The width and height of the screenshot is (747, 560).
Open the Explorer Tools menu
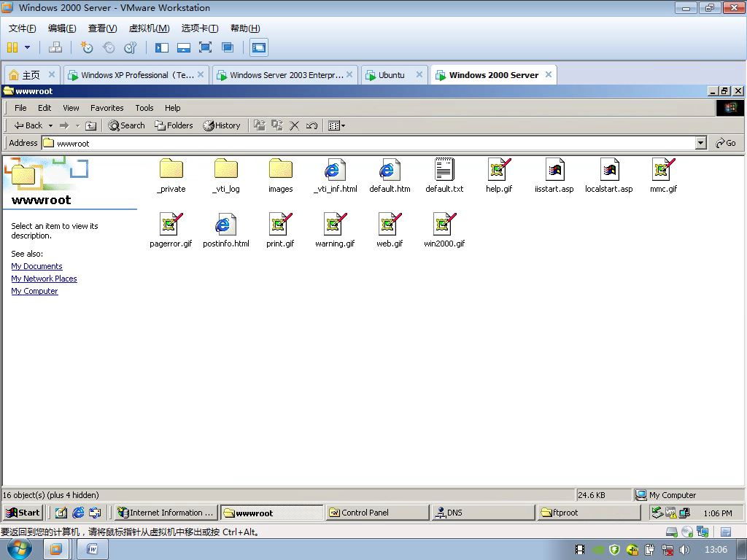click(x=144, y=108)
